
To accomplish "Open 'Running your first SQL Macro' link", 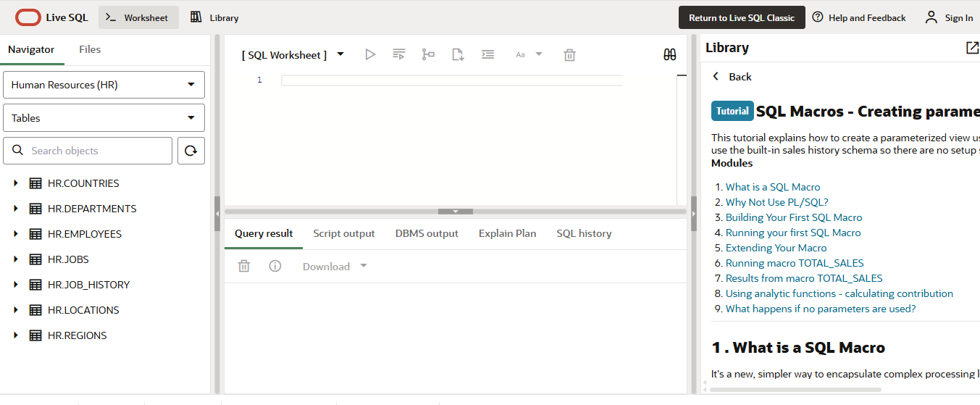I will coord(793,233).
